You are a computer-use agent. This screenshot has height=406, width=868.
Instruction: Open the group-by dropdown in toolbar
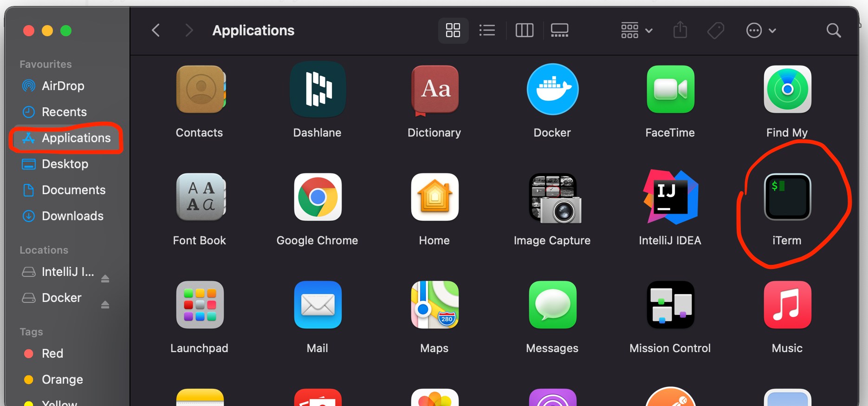coord(637,31)
